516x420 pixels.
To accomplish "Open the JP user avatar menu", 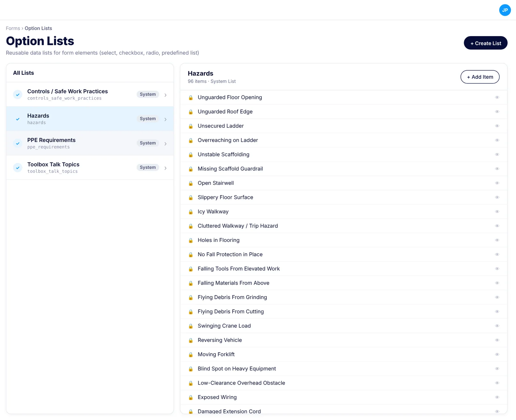I will click(505, 10).
